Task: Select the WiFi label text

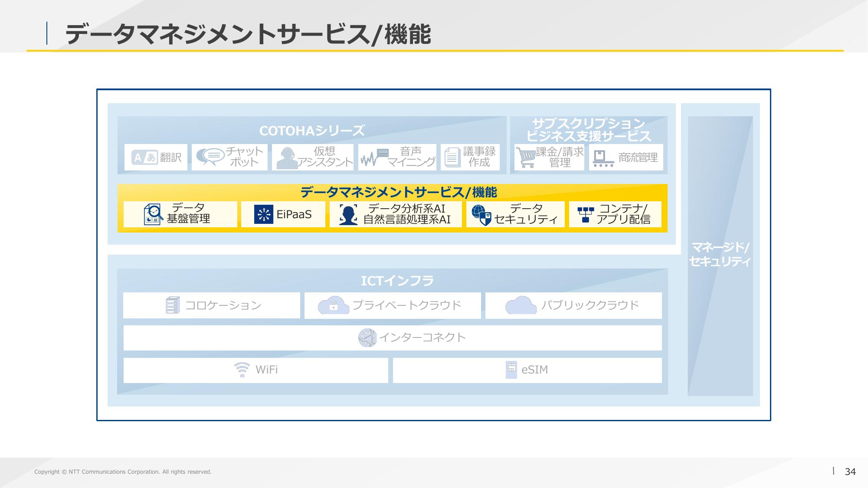Action: coord(266,370)
